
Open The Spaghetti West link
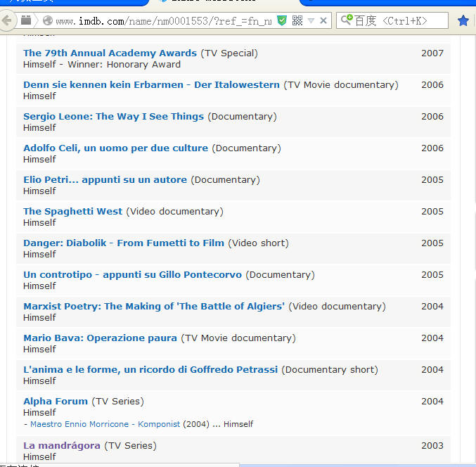coord(72,211)
